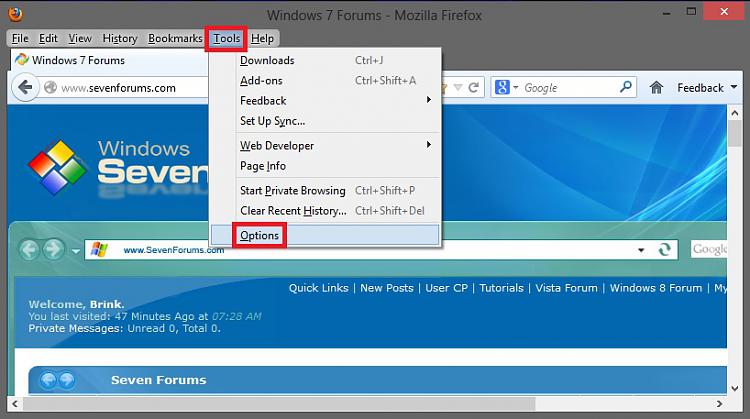750x419 pixels.
Task: Select Add-ons in the Tools menu
Action: point(325,80)
